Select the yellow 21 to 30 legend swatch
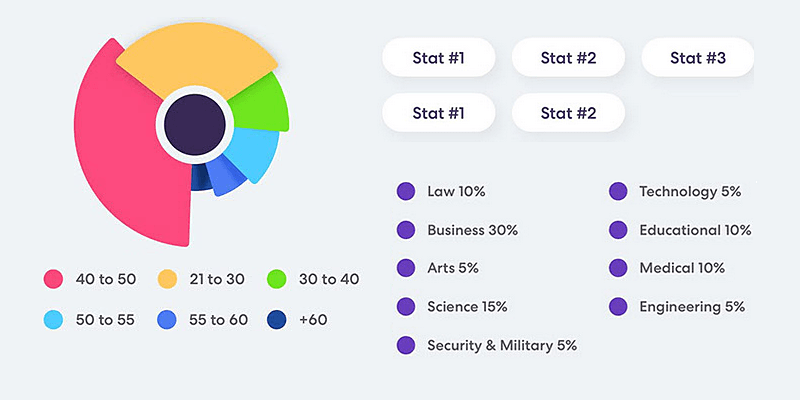Viewport: 800px width, 400px height. coord(167,279)
